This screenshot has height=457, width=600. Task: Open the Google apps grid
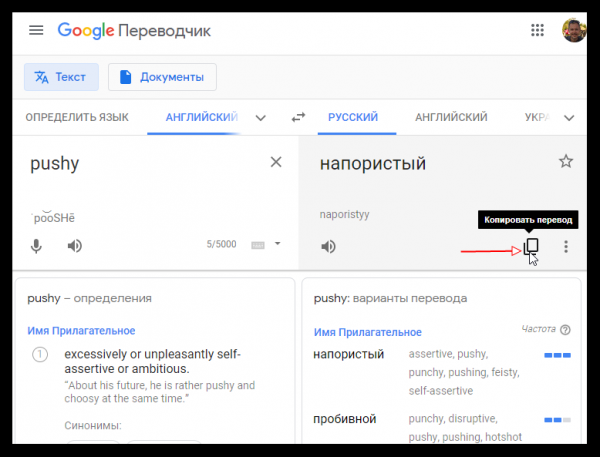(x=537, y=30)
